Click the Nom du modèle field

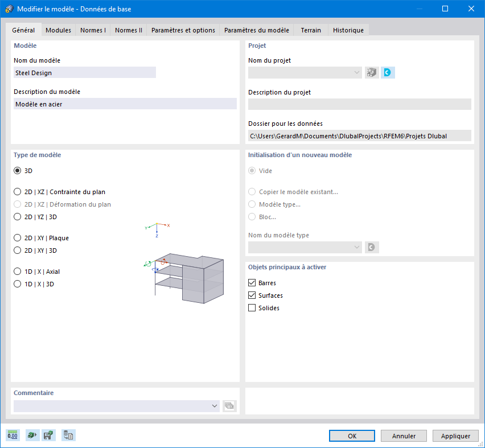(x=85, y=73)
